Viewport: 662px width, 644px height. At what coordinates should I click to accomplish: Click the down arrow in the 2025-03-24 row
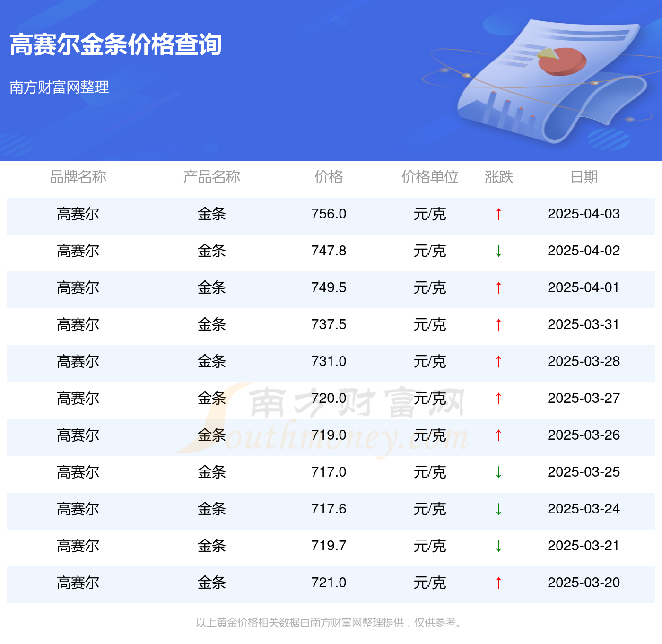point(498,509)
